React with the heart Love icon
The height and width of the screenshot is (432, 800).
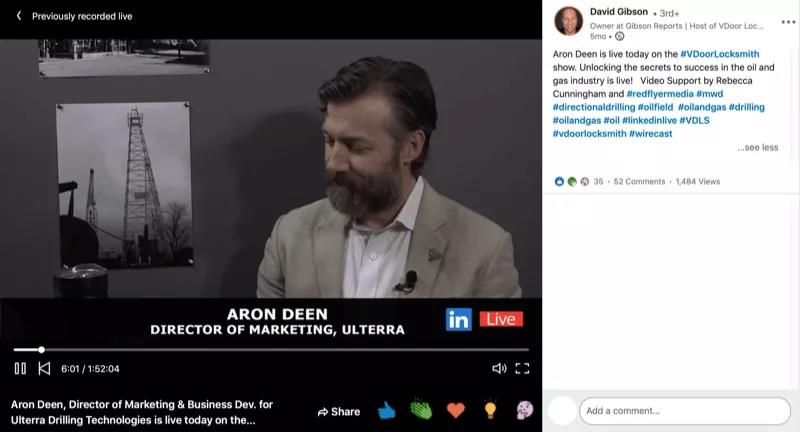[456, 410]
